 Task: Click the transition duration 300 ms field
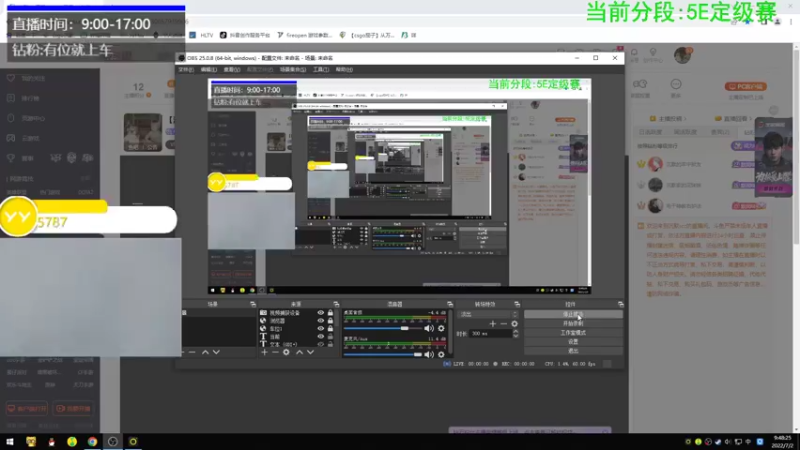click(490, 334)
